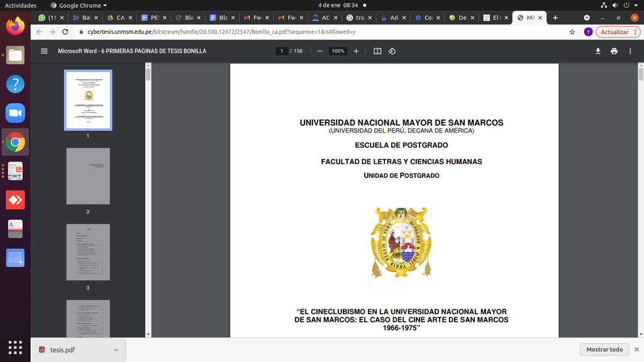The image size is (644, 362).
Task: Bookmark this page with star icon
Action: pos(572,31)
